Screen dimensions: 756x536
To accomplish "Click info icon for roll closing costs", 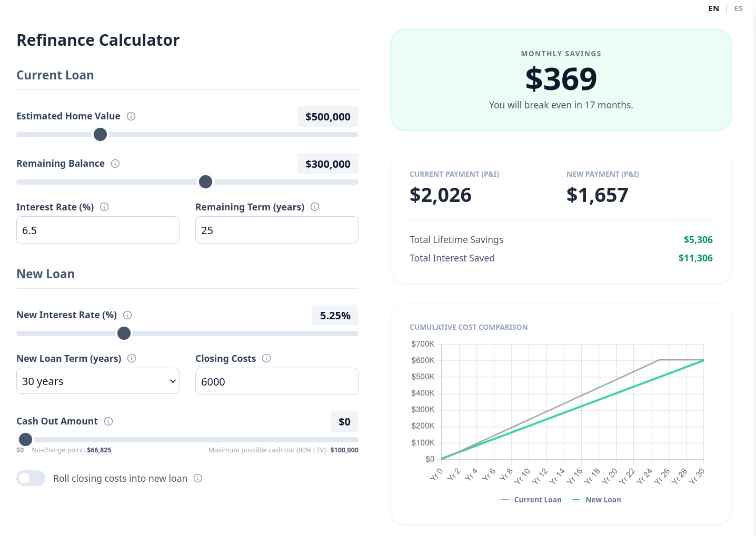I will click(198, 478).
